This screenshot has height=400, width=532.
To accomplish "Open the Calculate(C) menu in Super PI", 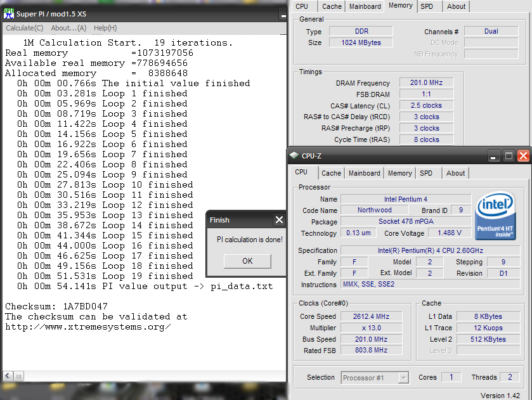I will pos(25,28).
